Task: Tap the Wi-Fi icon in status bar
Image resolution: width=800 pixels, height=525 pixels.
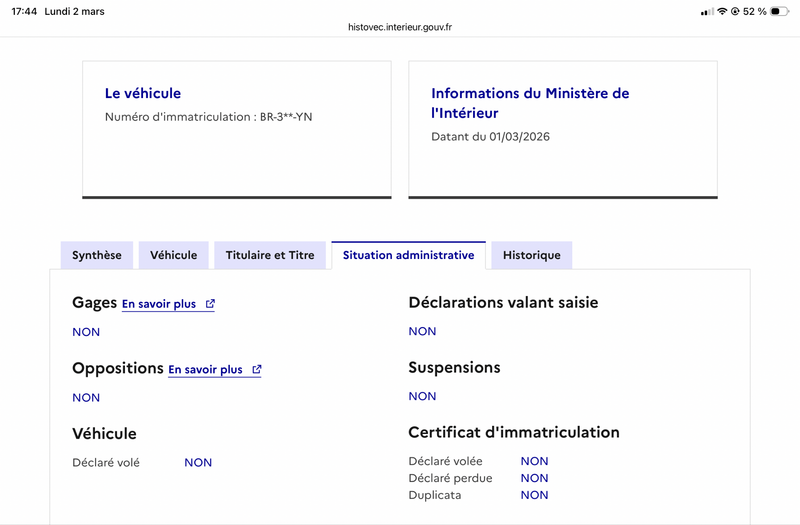Action: click(x=722, y=11)
